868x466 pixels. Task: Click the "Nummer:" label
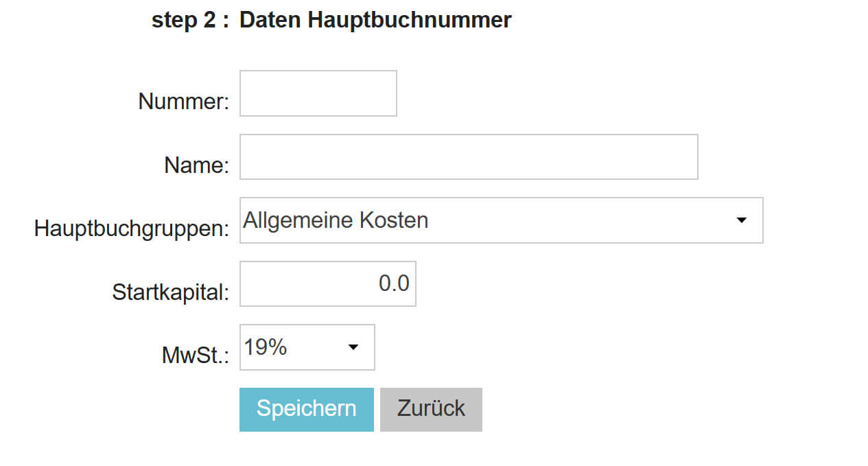pos(183,102)
